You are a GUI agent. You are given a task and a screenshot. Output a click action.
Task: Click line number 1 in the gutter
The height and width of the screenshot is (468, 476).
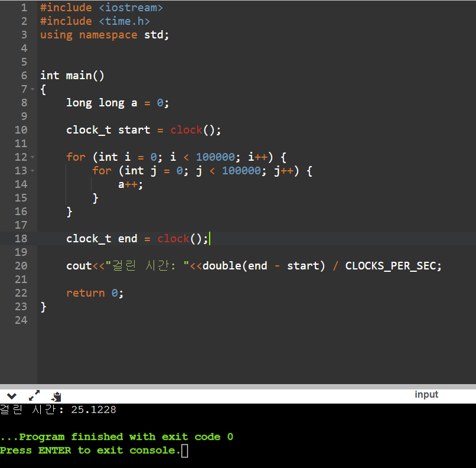pos(24,8)
